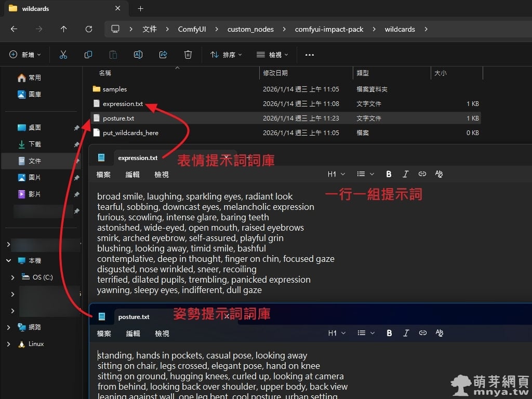Click the Rename icon in Explorer toolbar
The height and width of the screenshot is (399, 532).
(138, 55)
